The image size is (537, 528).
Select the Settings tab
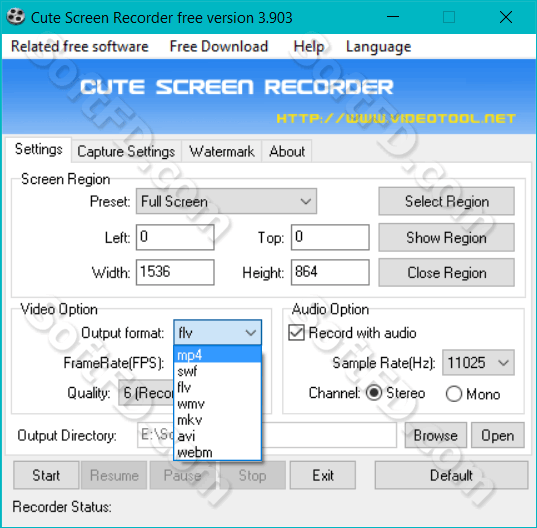pyautogui.click(x=38, y=149)
